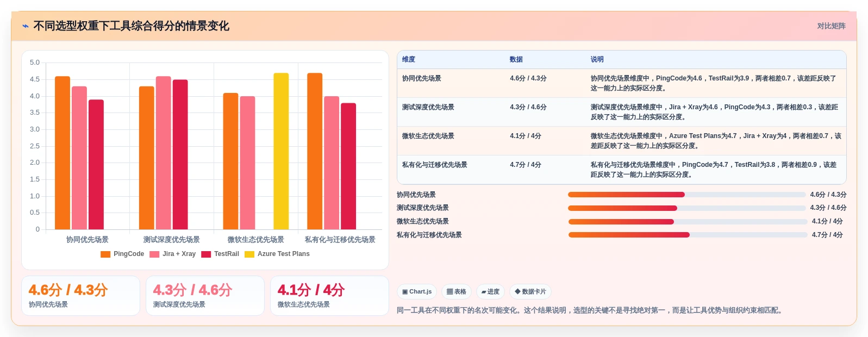Open the 4.6分 / 4.3分 协同优先场景 stat card
Image resolution: width=868 pixels, height=337 pixels.
click(80, 296)
